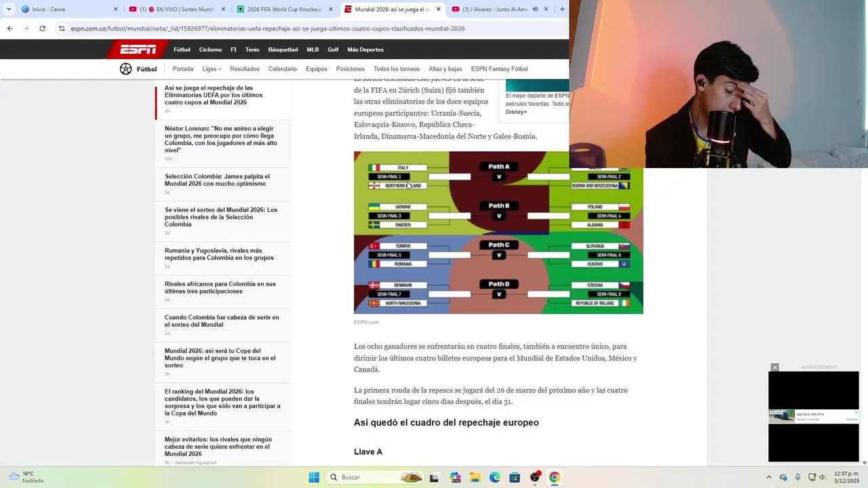Click the Windows taskbar Buscar search box
This screenshot has height=488, width=868.
point(375,477)
